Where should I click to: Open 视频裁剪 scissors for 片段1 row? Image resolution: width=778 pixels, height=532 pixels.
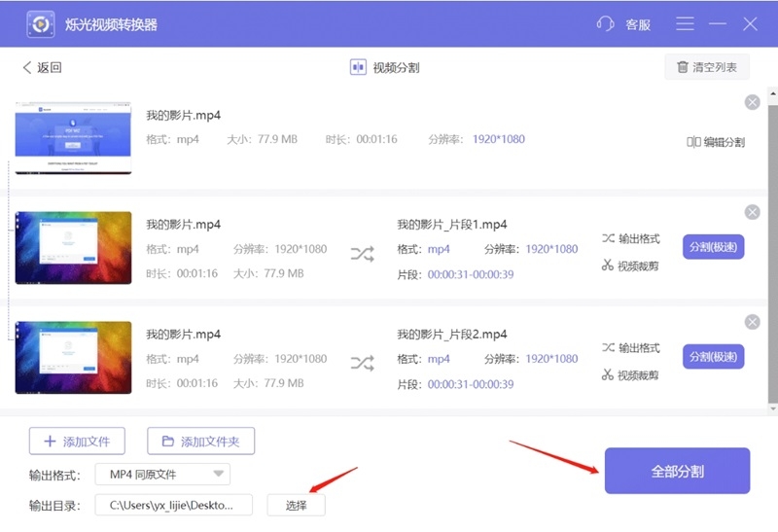[x=630, y=266]
